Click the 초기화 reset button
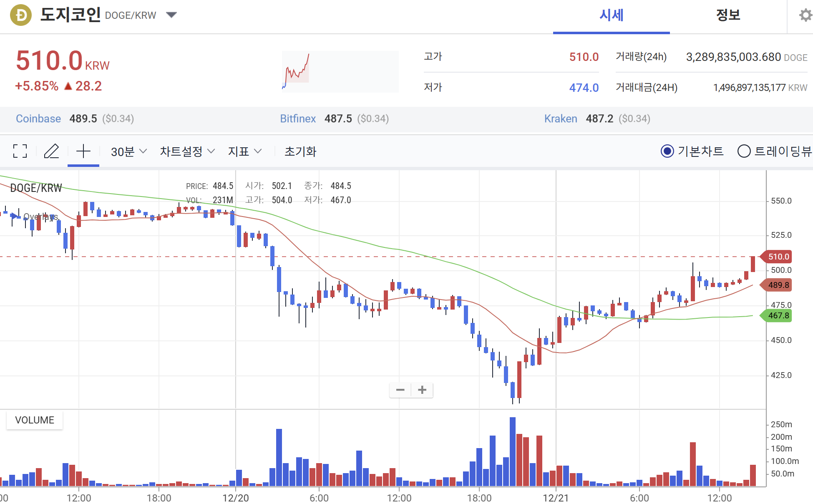The image size is (813, 504). tap(300, 151)
